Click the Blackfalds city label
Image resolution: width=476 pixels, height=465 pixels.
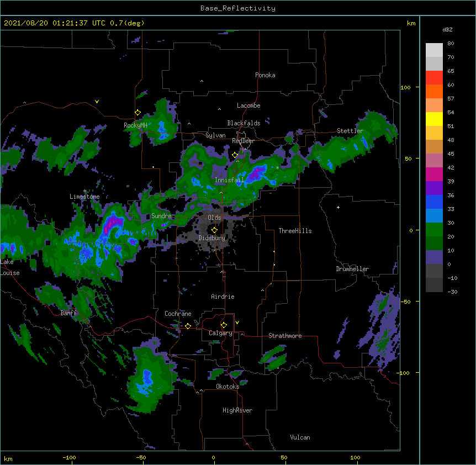point(244,123)
